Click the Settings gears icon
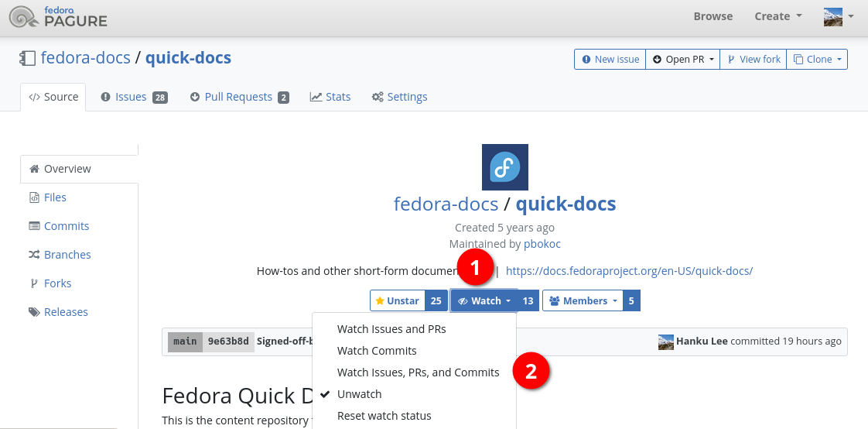The image size is (868, 429). click(x=378, y=97)
